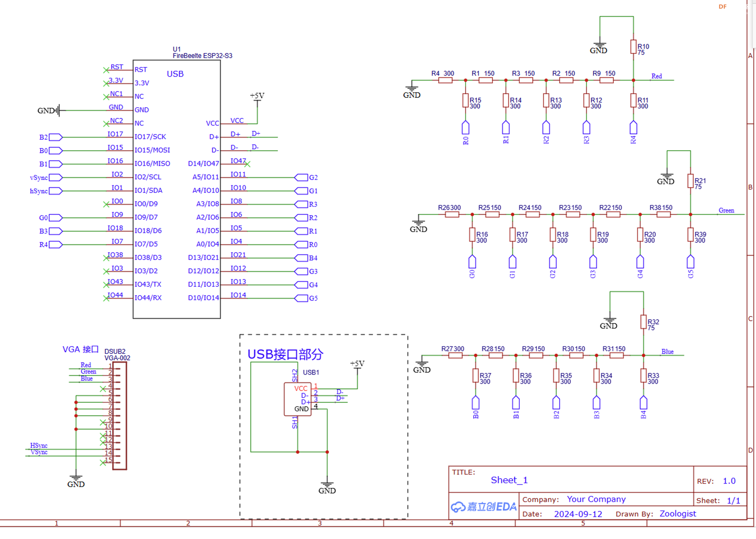Select the IO43/TX pin label
This screenshot has width=756, height=539.
pyautogui.click(x=148, y=284)
